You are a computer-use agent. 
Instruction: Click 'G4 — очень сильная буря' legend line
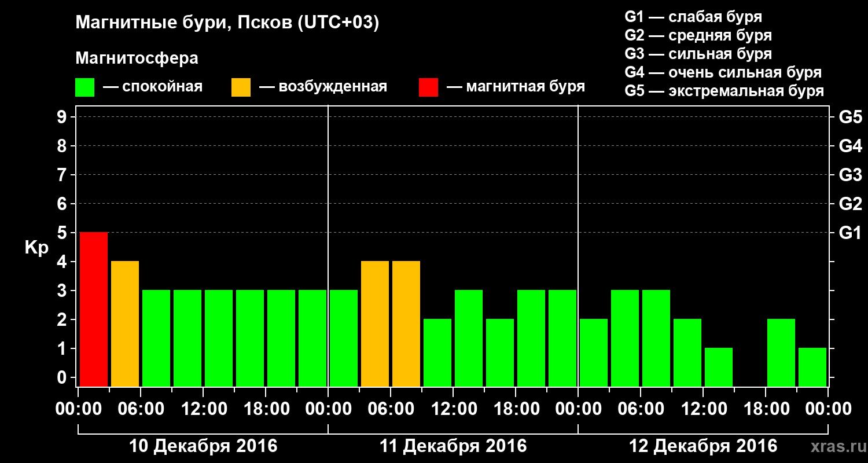723,72
